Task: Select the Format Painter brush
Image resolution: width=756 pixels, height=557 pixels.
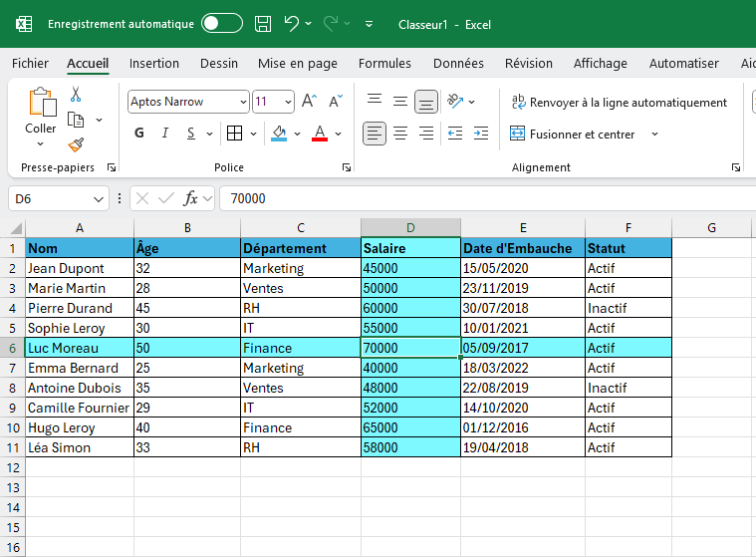Action: click(76, 144)
